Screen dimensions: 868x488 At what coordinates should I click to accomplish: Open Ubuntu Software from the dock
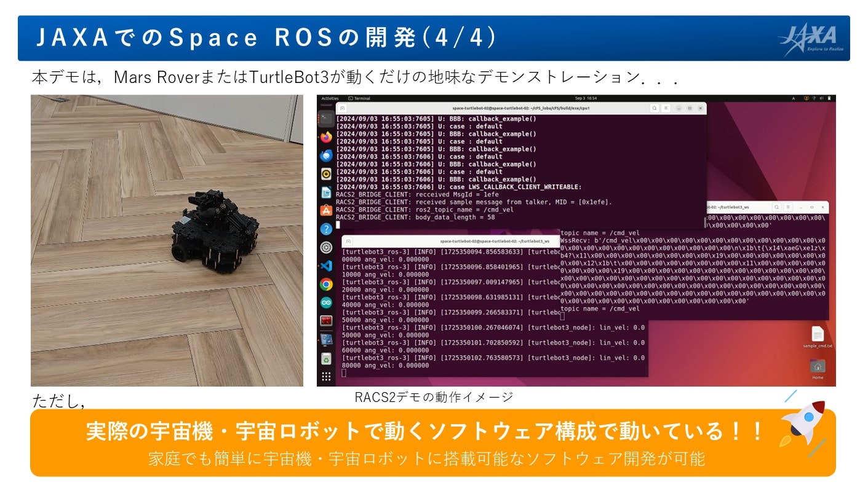tap(326, 210)
